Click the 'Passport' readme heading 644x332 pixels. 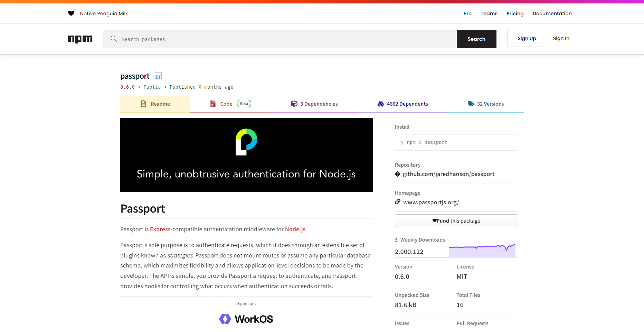143,209
